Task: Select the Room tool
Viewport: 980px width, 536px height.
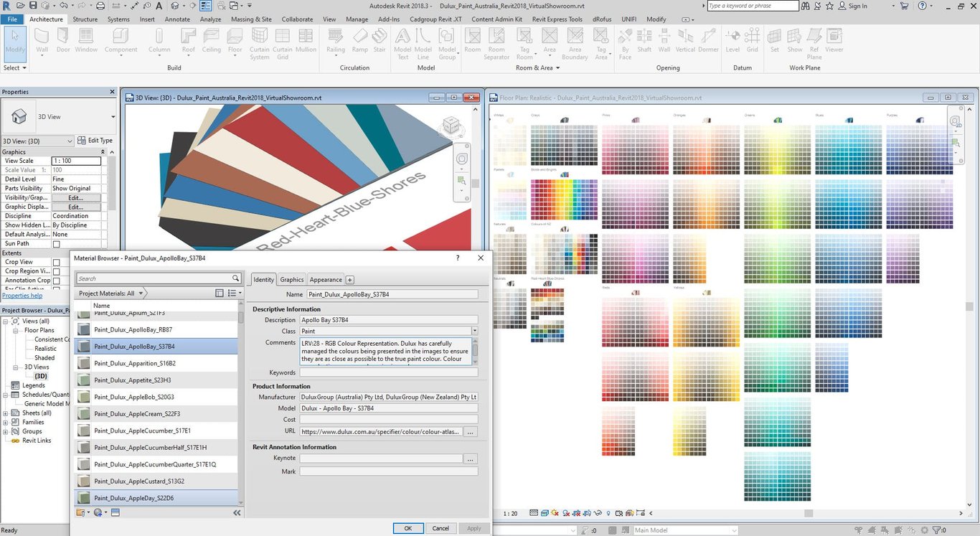Action: tap(472, 42)
